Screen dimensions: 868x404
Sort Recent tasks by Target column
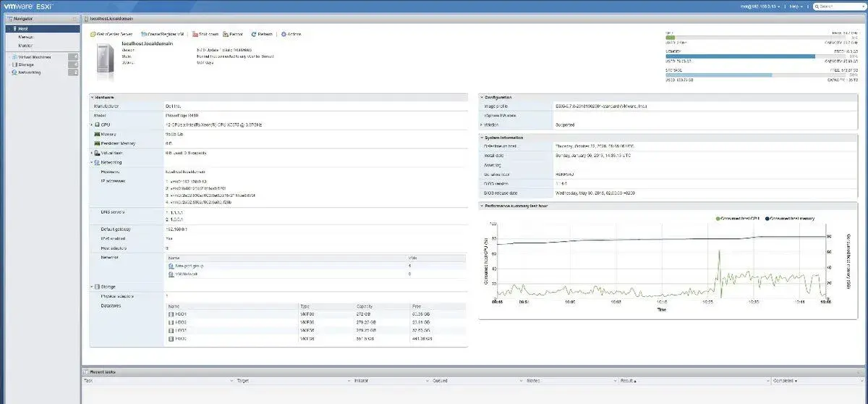(242, 380)
